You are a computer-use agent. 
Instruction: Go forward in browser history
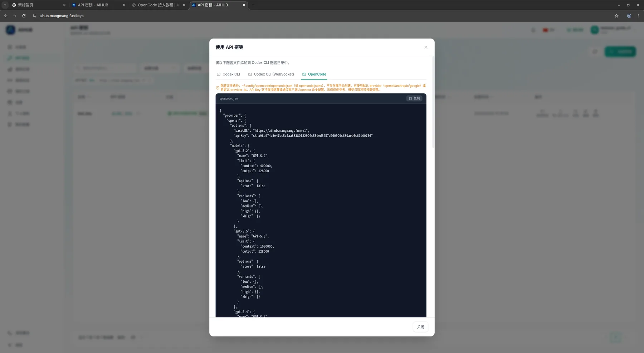tap(15, 16)
